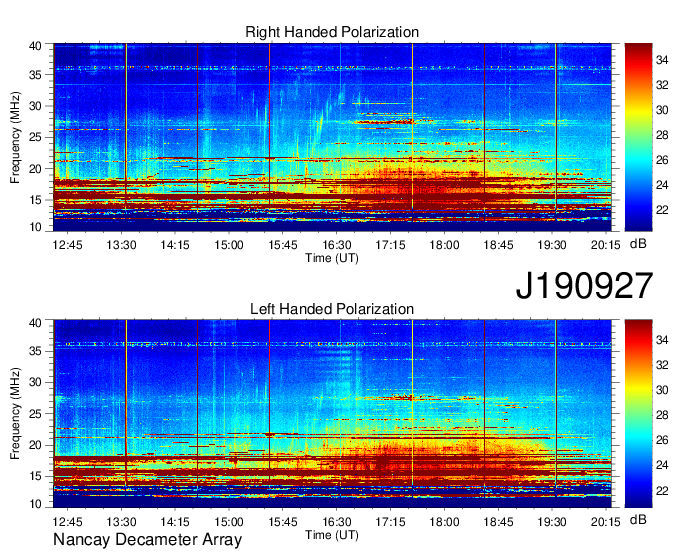Click the 13:30 tick label on the lower plot

(x=121, y=522)
